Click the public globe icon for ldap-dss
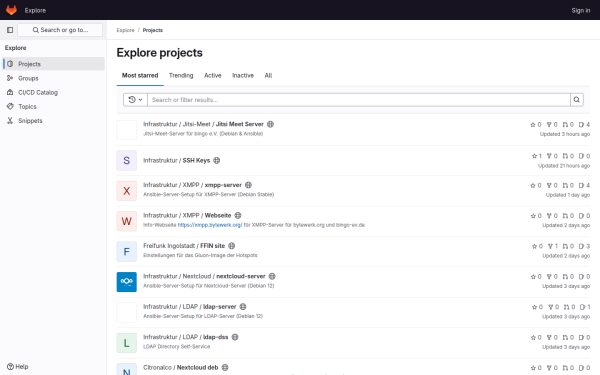 (235, 337)
